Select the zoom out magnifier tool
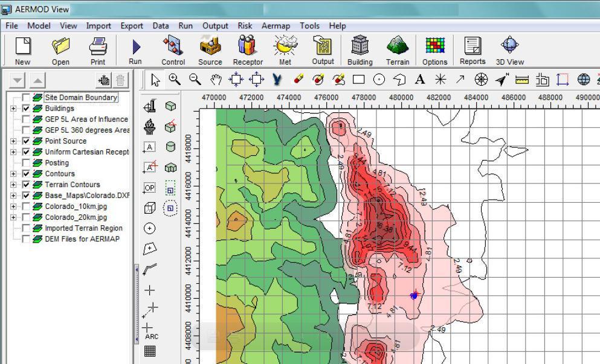Viewport: 600px width, 364px height. 195,80
